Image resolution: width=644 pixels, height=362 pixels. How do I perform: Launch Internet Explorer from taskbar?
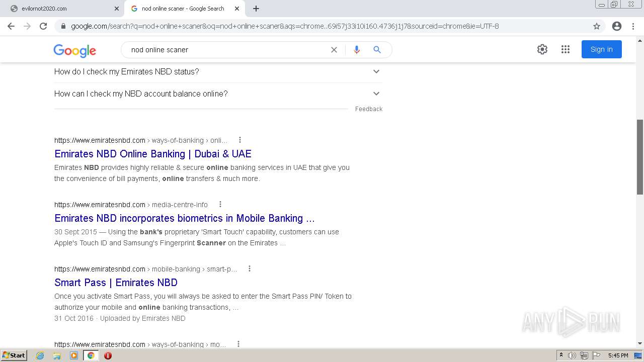pos(40,355)
